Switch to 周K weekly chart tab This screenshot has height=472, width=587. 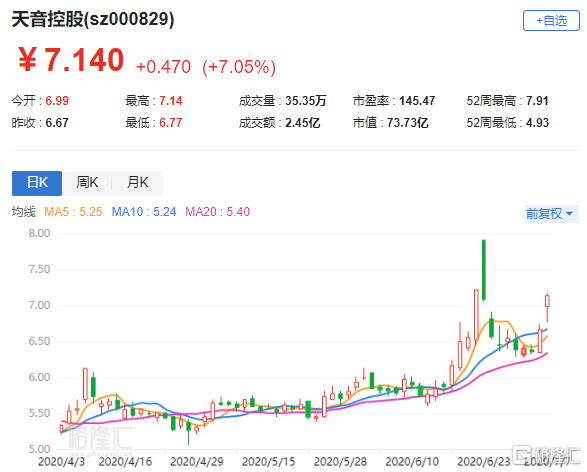(x=87, y=183)
